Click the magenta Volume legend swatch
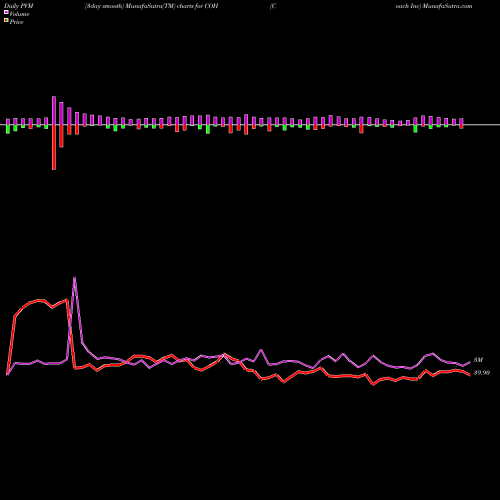This screenshot has width=500, height=500. click(x=6, y=12)
